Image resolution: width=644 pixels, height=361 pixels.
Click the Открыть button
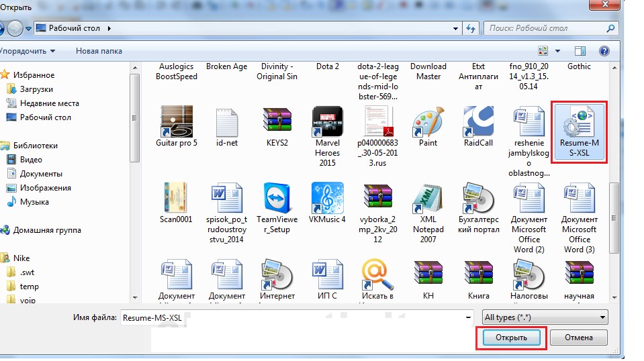(511, 338)
